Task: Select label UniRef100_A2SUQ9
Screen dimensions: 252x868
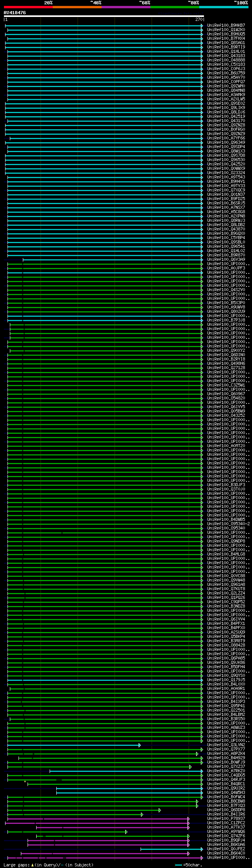Action: pyautogui.click(x=226, y=632)
